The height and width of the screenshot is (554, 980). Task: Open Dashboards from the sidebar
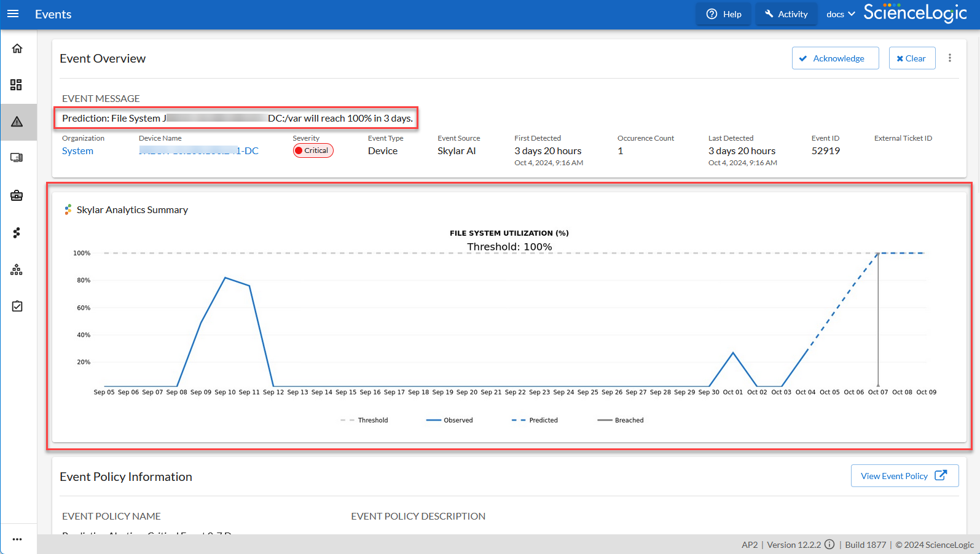tap(17, 85)
